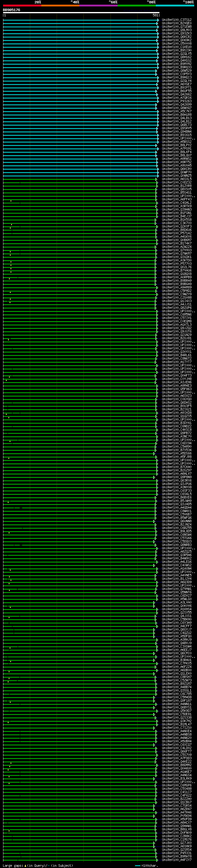Viewport: 197px width, 868px height.
Task: Select hit UniRef100_P57142
Action: pos(177,233)
